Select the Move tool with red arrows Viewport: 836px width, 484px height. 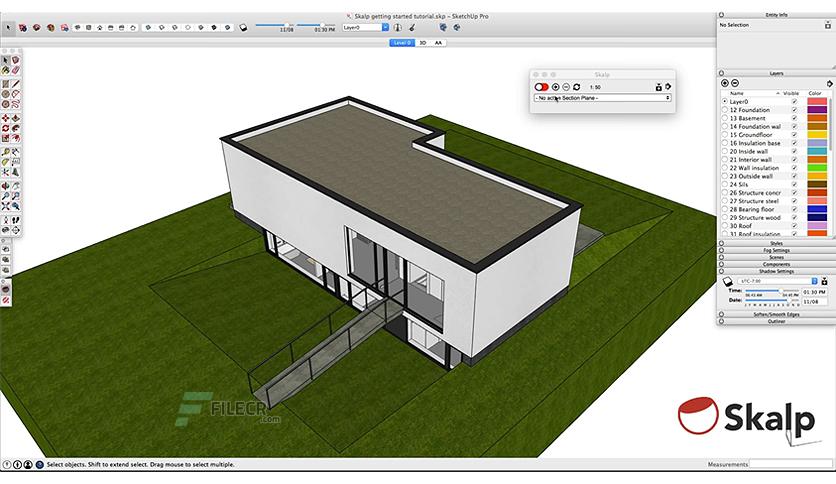[x=5, y=118]
